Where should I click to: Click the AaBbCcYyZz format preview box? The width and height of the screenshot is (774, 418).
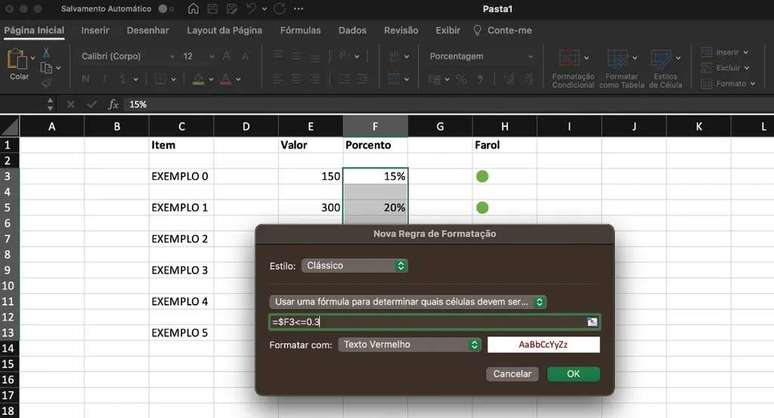543,344
